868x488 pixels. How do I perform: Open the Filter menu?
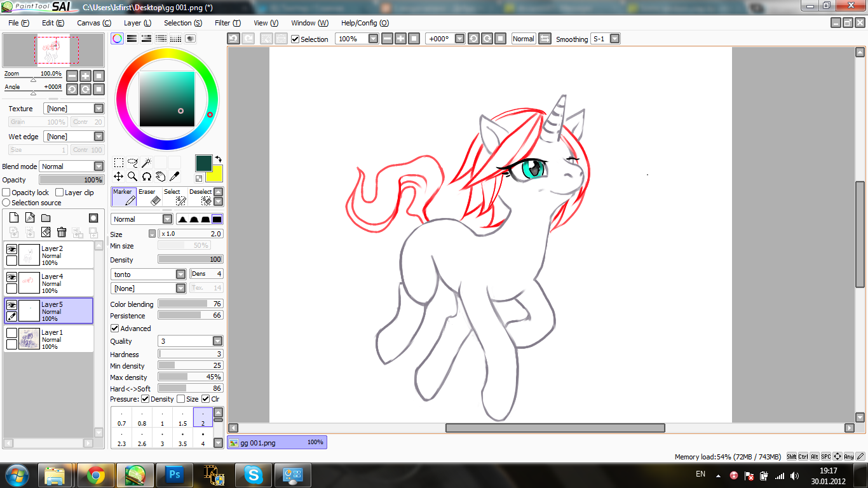(227, 23)
